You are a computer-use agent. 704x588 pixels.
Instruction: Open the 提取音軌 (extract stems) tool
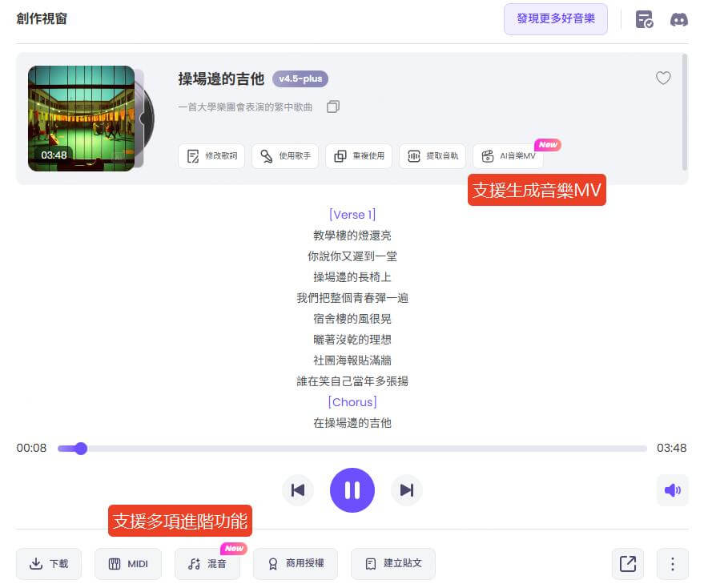click(x=432, y=156)
